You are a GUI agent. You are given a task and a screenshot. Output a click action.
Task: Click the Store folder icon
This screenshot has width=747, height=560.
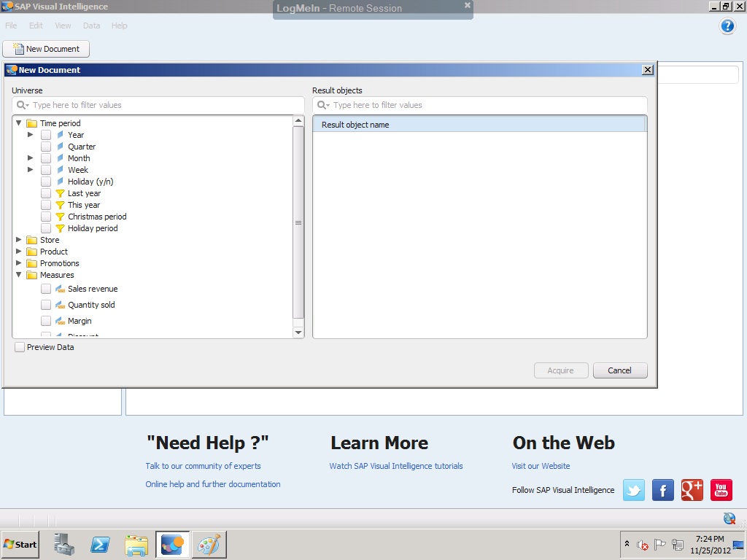pyautogui.click(x=32, y=240)
